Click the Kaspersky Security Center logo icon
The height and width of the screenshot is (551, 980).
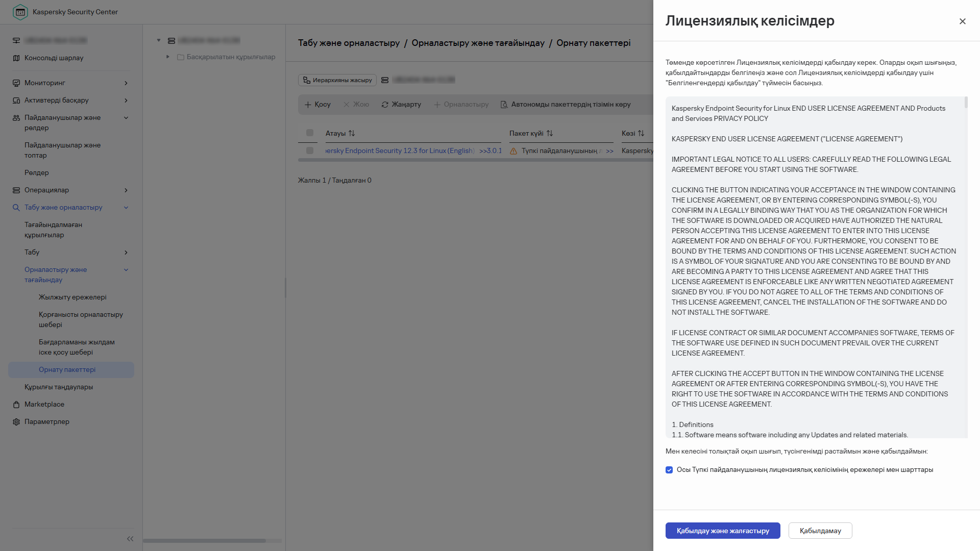click(x=20, y=12)
